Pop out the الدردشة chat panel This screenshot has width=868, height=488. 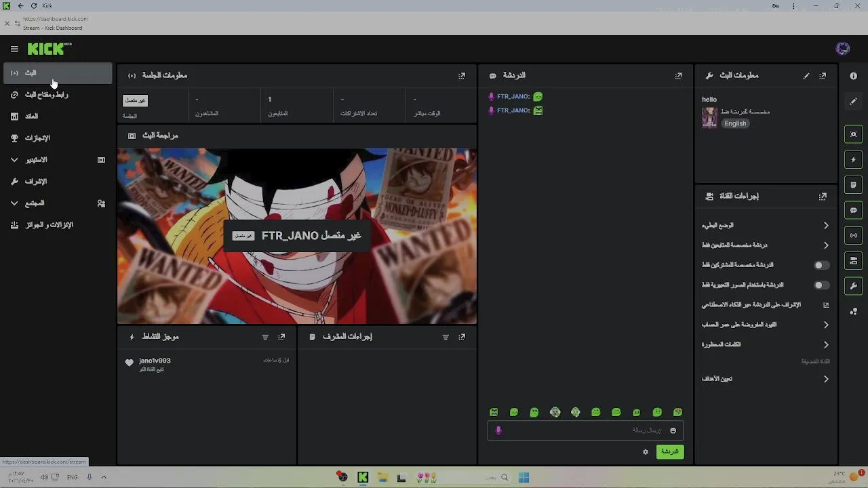click(x=679, y=76)
